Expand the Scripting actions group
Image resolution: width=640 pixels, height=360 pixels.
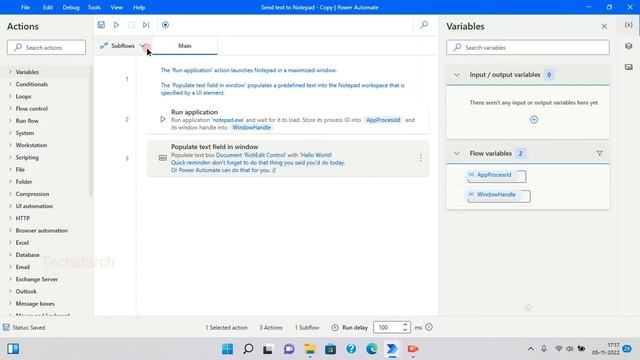point(10,157)
